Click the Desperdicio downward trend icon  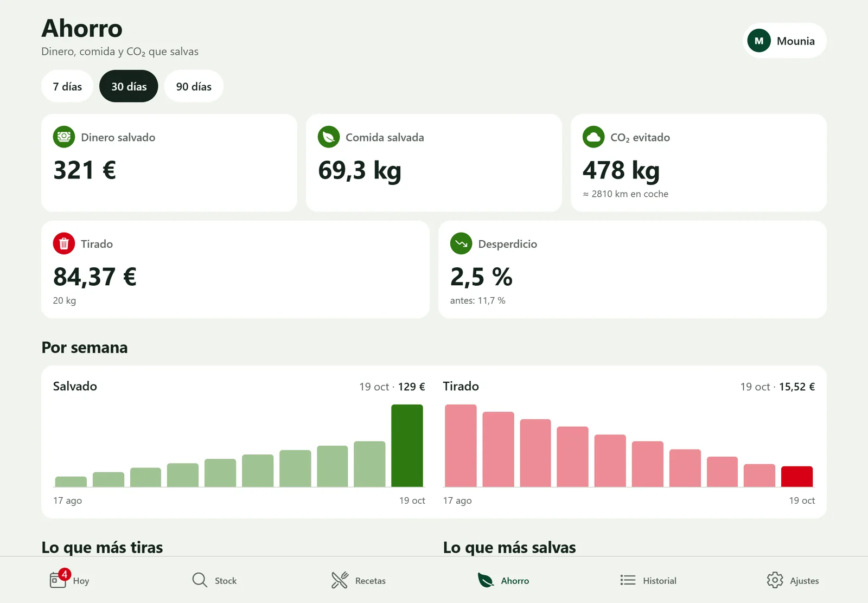(x=461, y=243)
